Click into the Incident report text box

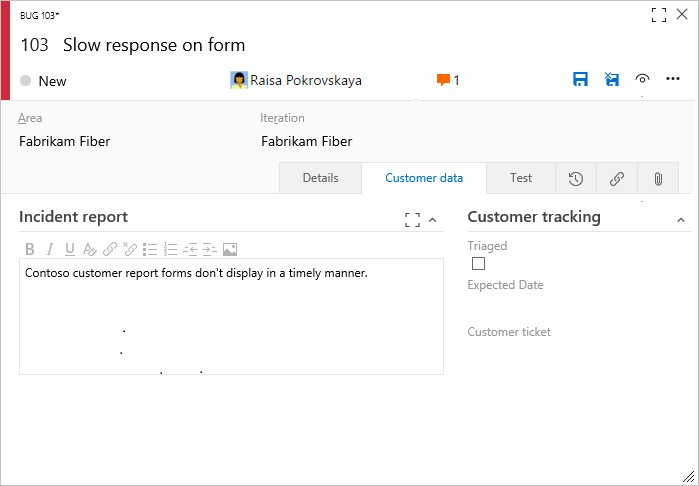(x=231, y=317)
